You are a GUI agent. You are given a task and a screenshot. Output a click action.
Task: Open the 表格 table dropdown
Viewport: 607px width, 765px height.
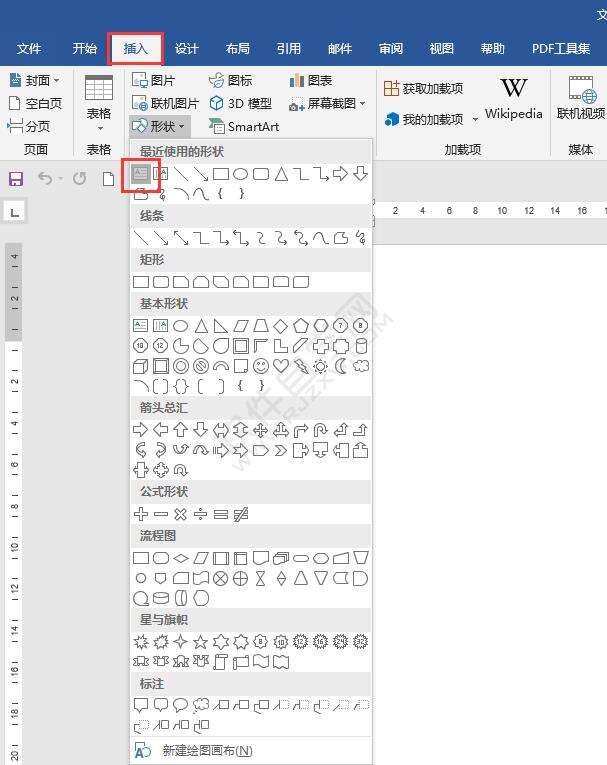click(99, 103)
